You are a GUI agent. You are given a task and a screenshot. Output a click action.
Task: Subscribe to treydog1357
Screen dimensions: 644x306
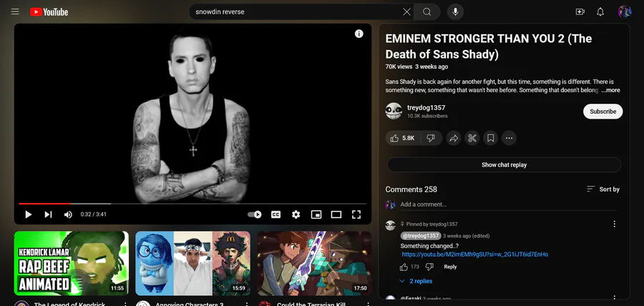(x=603, y=112)
